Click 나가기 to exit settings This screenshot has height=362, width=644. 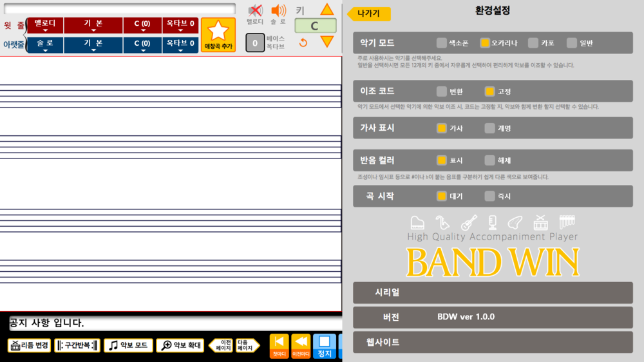(x=369, y=14)
